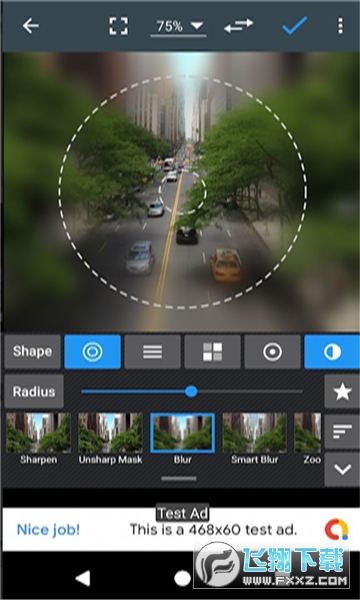
Task: Open favorites with the star icon
Action: pyautogui.click(x=342, y=391)
